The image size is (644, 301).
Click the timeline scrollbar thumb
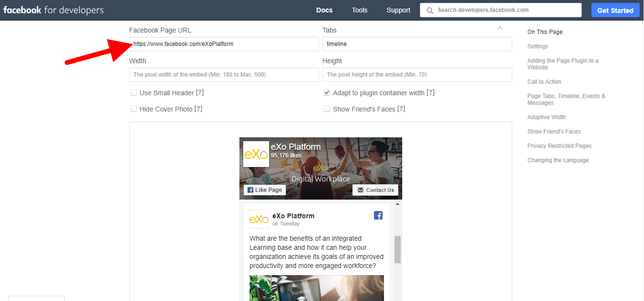pyautogui.click(x=397, y=249)
